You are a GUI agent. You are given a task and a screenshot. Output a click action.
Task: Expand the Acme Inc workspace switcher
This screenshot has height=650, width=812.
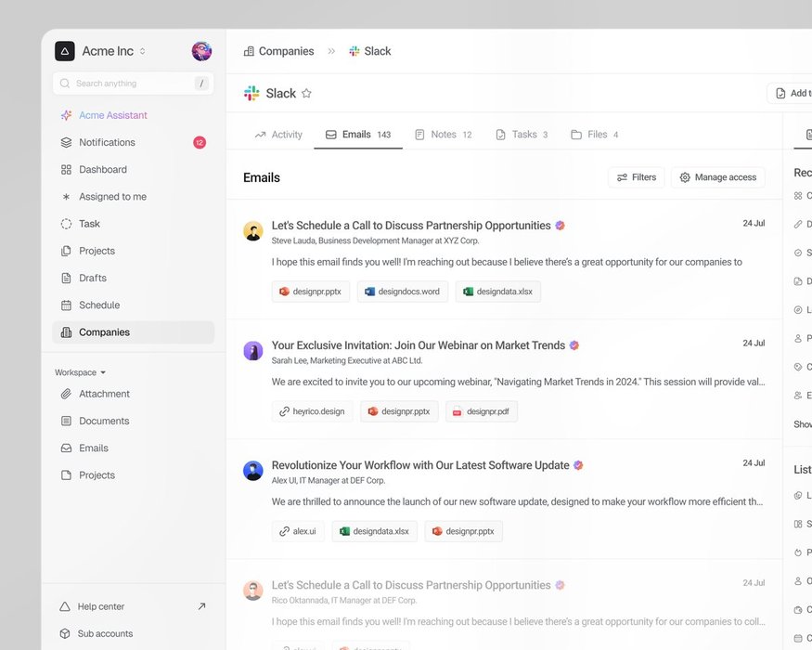tap(142, 52)
